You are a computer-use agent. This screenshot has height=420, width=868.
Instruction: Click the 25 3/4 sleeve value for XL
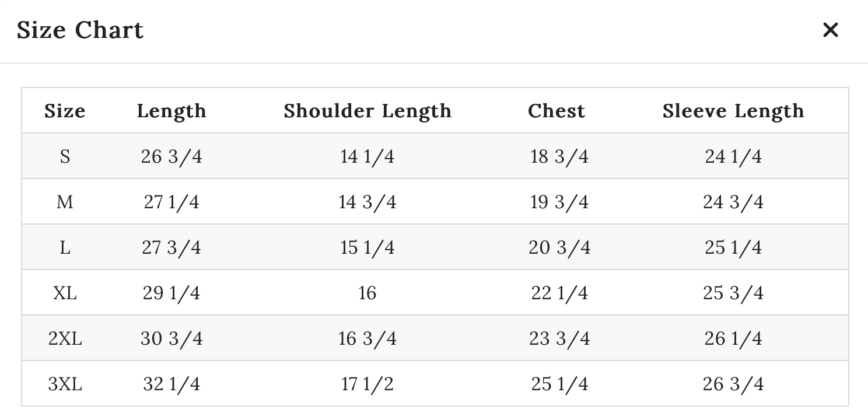(x=732, y=293)
